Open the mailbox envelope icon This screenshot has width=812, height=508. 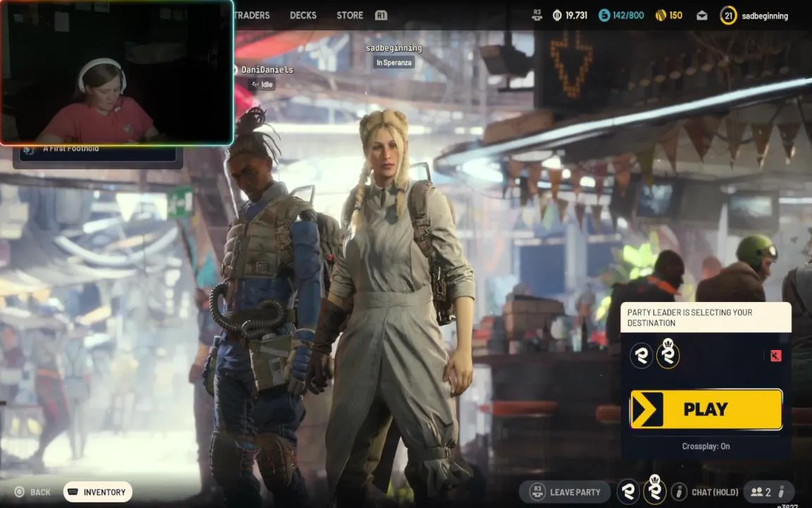pos(702,16)
